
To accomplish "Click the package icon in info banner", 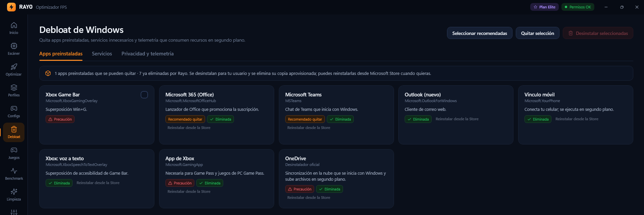I will pyautogui.click(x=48, y=73).
